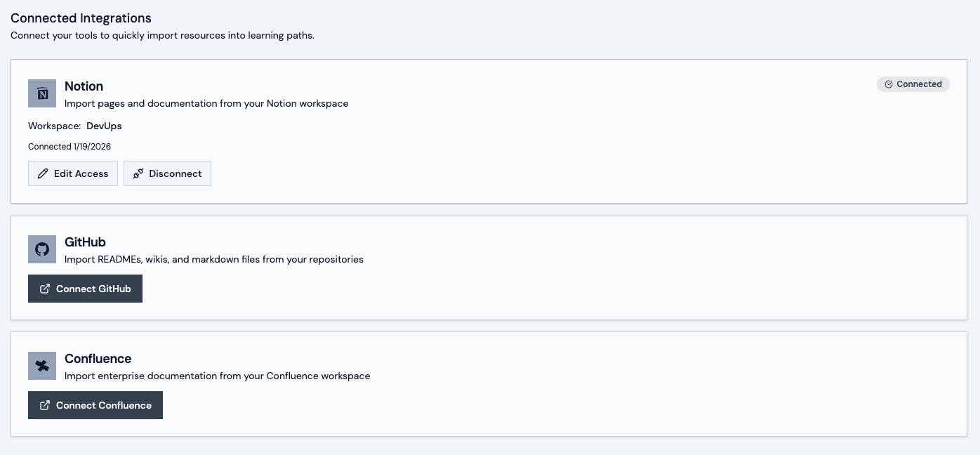Click the unplug icon in Disconnect
Viewport: 980px width, 455px height.
tap(138, 173)
